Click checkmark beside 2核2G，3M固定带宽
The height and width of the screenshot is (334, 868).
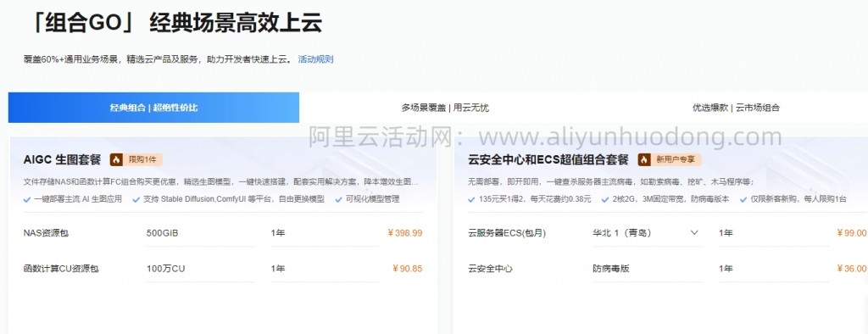coord(605,199)
